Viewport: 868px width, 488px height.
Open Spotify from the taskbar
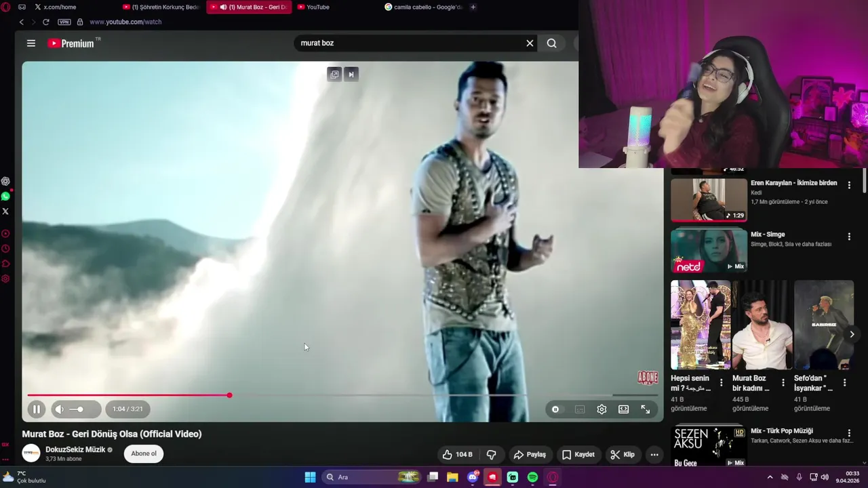532,477
